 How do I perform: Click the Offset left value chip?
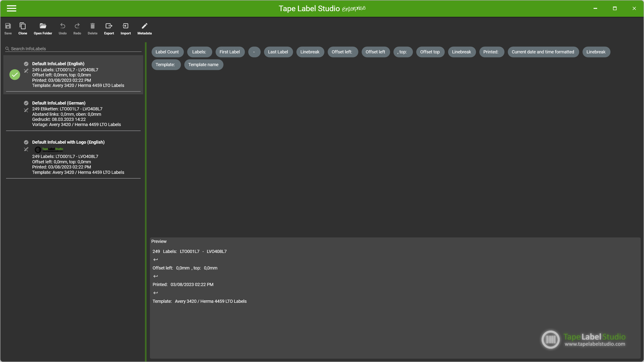point(375,52)
